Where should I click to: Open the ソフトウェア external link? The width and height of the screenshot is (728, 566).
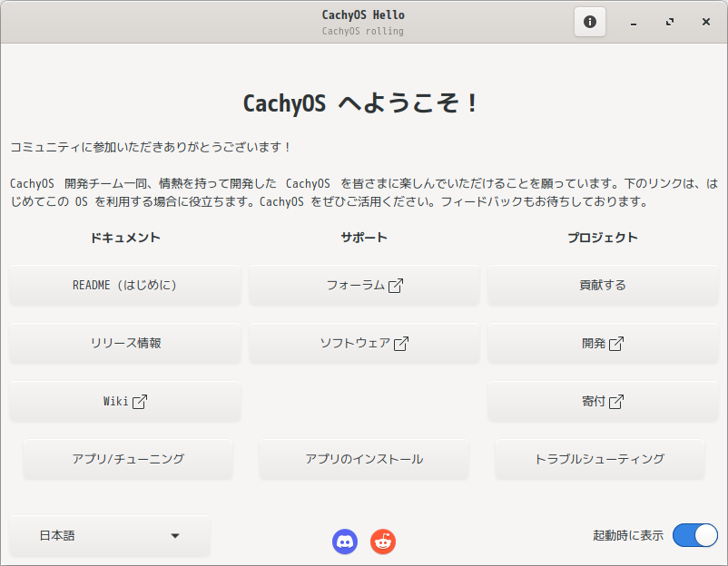[x=364, y=343]
